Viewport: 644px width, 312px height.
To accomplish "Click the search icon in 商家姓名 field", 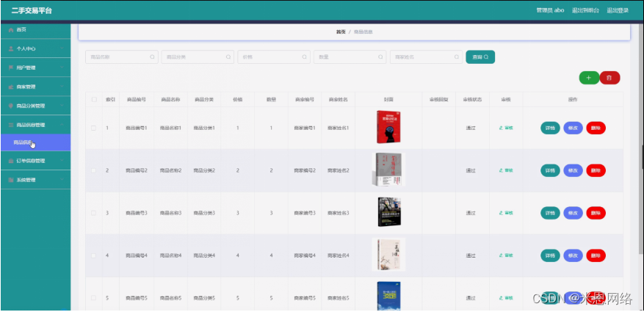I will click(457, 57).
